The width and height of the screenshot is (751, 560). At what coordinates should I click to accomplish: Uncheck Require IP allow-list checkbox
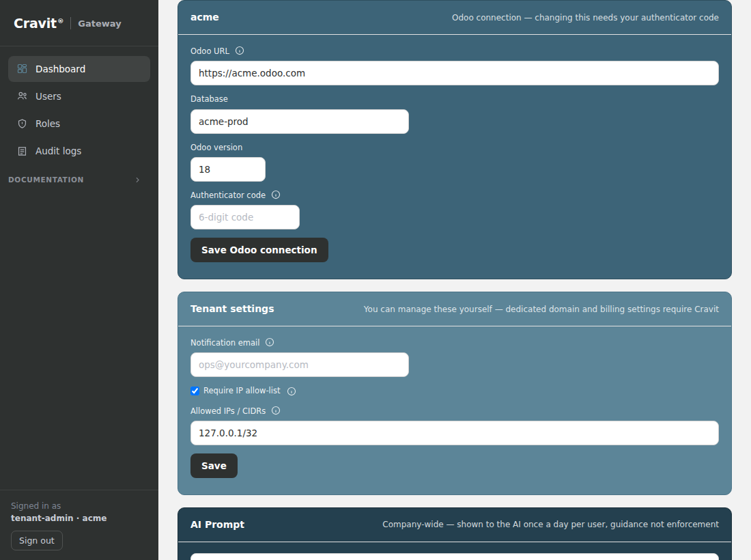point(195,391)
